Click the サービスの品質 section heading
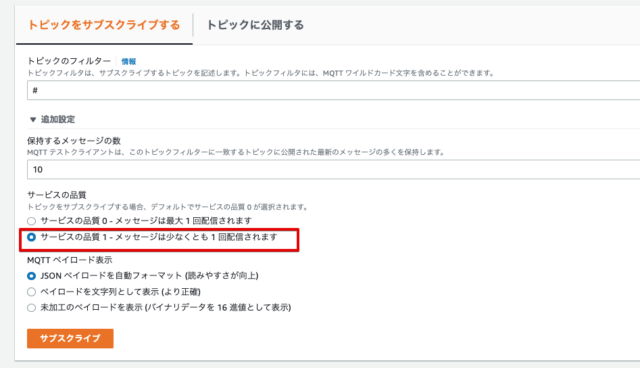 point(57,195)
